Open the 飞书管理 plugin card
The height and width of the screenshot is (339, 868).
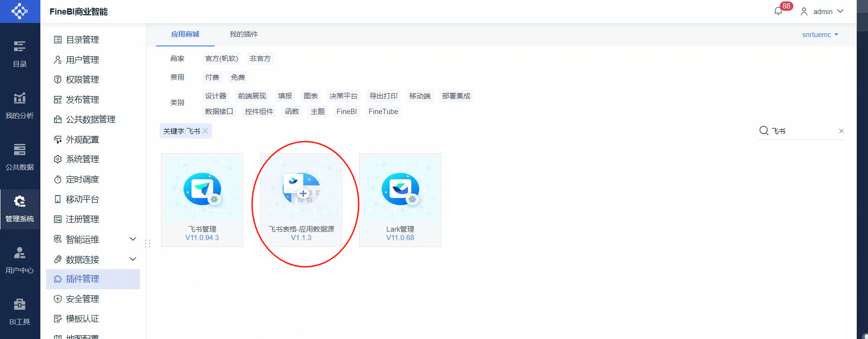pos(202,200)
